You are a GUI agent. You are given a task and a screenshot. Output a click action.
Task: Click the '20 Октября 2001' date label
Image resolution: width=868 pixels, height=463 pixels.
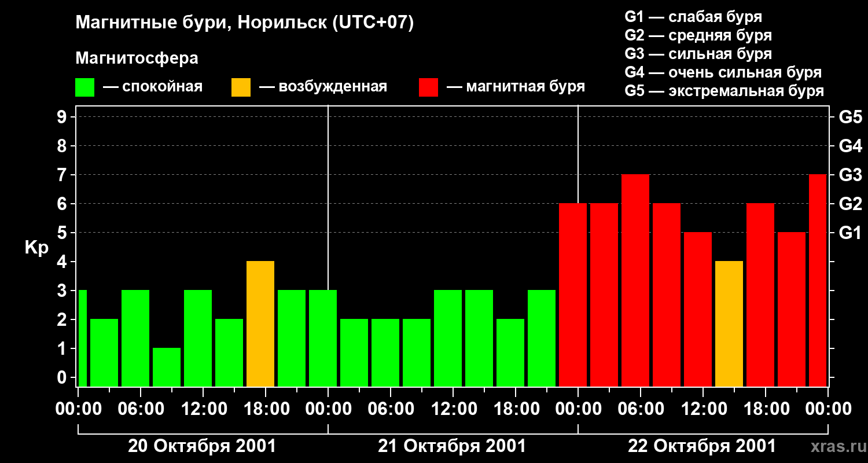pos(202,446)
